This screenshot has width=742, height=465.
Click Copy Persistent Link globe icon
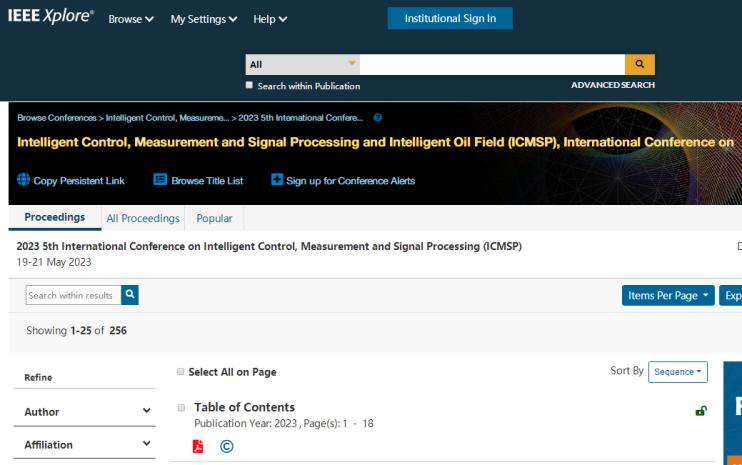[x=24, y=180]
